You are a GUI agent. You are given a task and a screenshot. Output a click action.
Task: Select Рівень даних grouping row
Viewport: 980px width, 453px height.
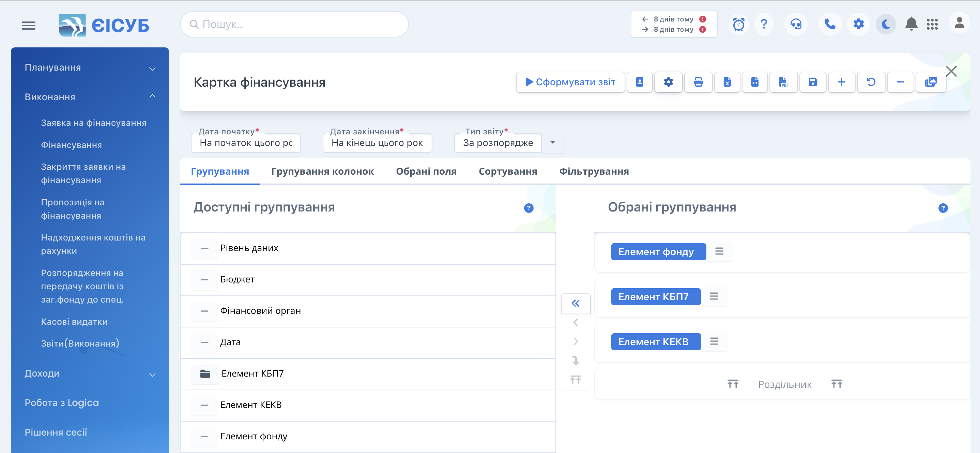click(x=368, y=248)
